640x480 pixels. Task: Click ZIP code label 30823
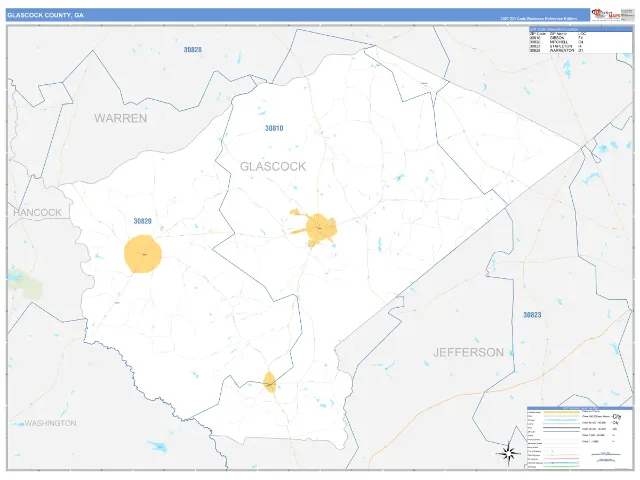click(532, 315)
